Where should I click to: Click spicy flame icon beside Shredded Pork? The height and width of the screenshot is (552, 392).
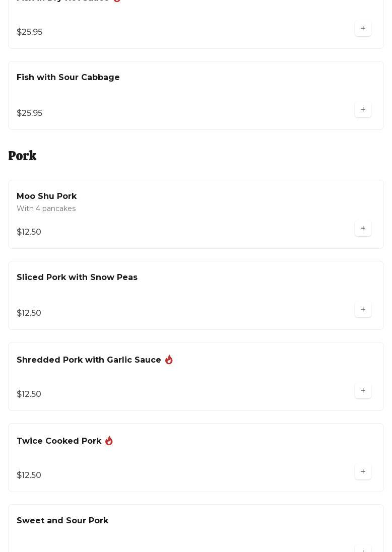click(x=169, y=360)
